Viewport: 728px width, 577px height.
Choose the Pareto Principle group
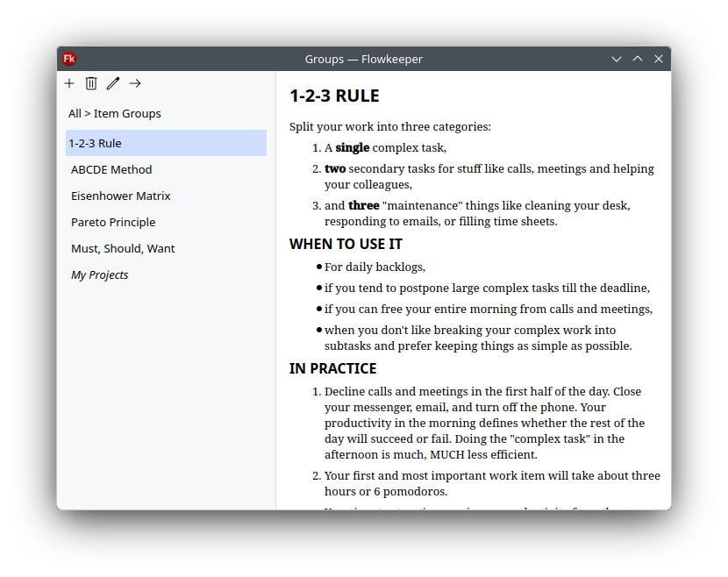click(166, 222)
